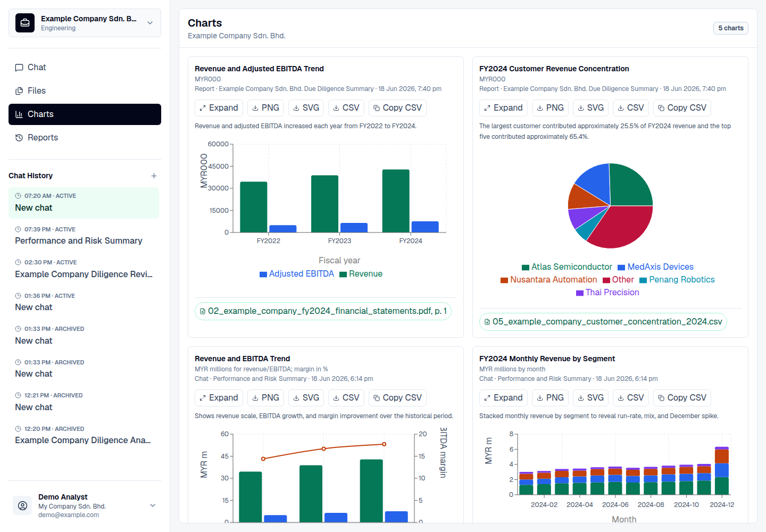Open the 12:21 PM archived New chat
The image size is (766, 532).
pyautogui.click(x=84, y=402)
